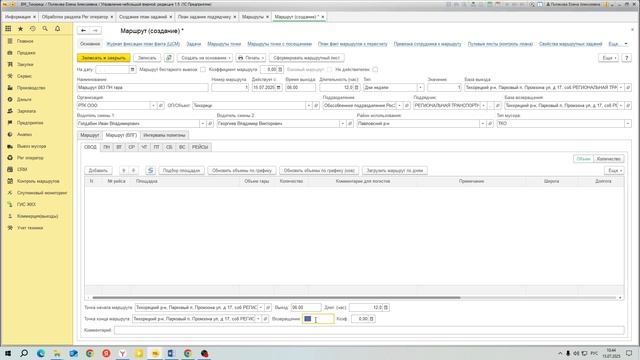Open Windows taskbar search
Image resolution: width=640 pixels, height=360 pixels.
24,353
